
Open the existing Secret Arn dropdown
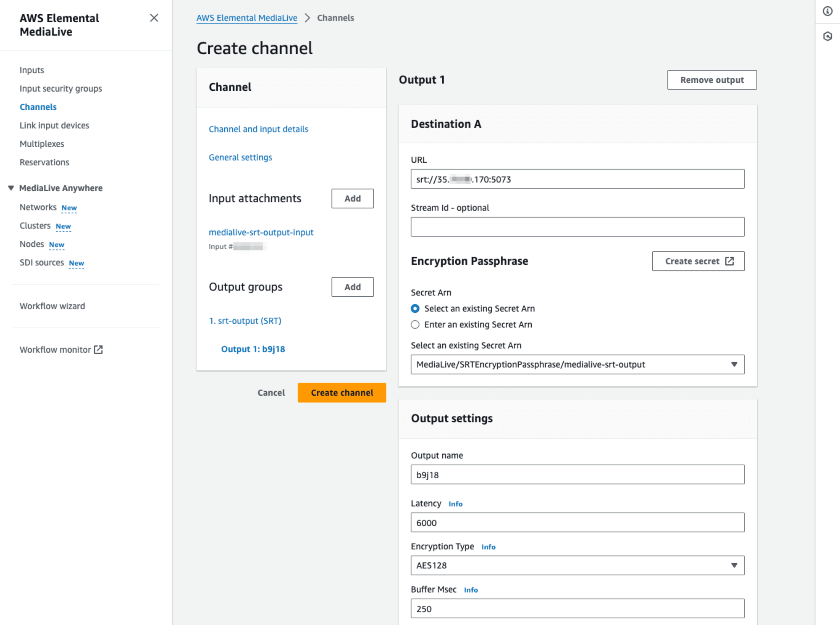pyautogui.click(x=577, y=364)
